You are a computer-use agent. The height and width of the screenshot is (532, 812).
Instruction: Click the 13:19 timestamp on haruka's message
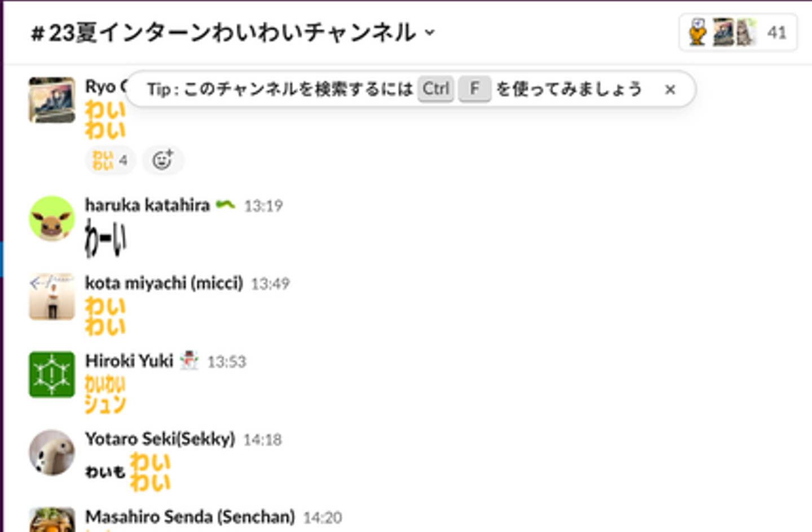click(263, 206)
